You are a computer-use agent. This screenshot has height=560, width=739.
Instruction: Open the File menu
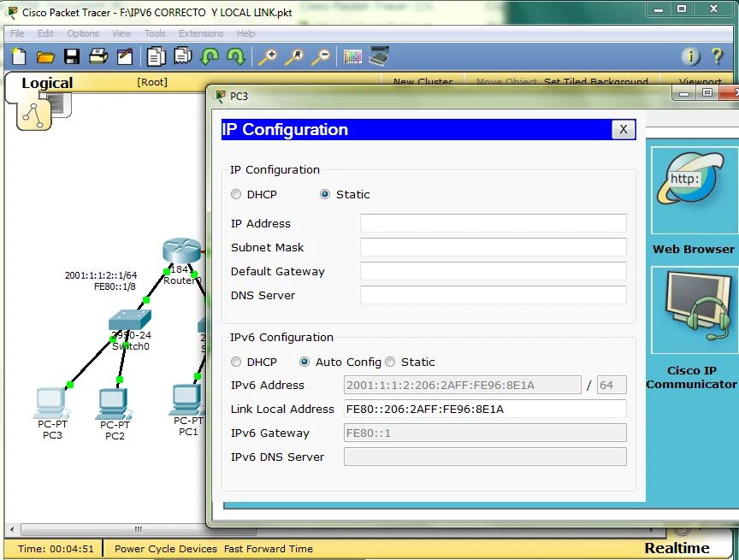tap(17, 33)
